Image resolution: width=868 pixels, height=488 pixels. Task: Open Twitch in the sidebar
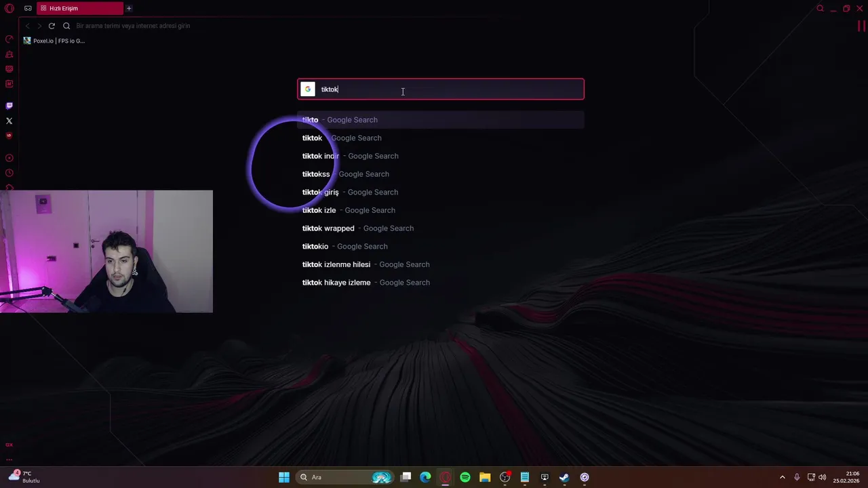click(9, 106)
